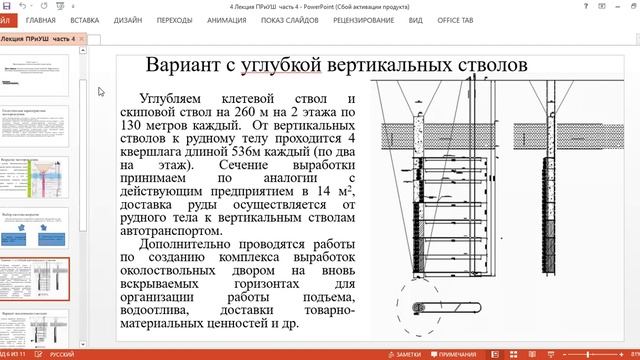Close the Лекция ПРиУШ часть 4 document tab
This screenshot has width=640, height=360.
(81, 39)
